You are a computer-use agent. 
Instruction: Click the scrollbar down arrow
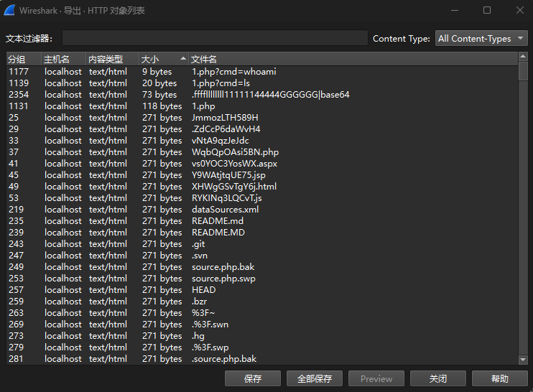click(x=523, y=360)
